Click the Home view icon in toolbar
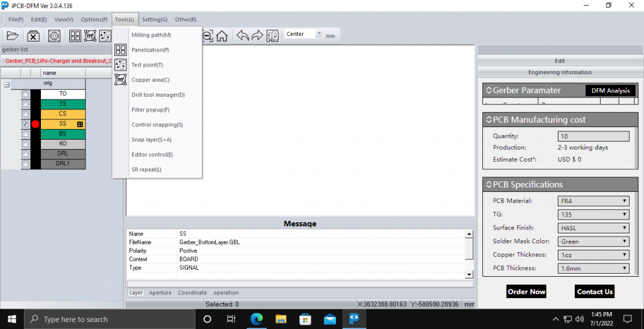Image resolution: width=644 pixels, height=329 pixels. point(222,36)
